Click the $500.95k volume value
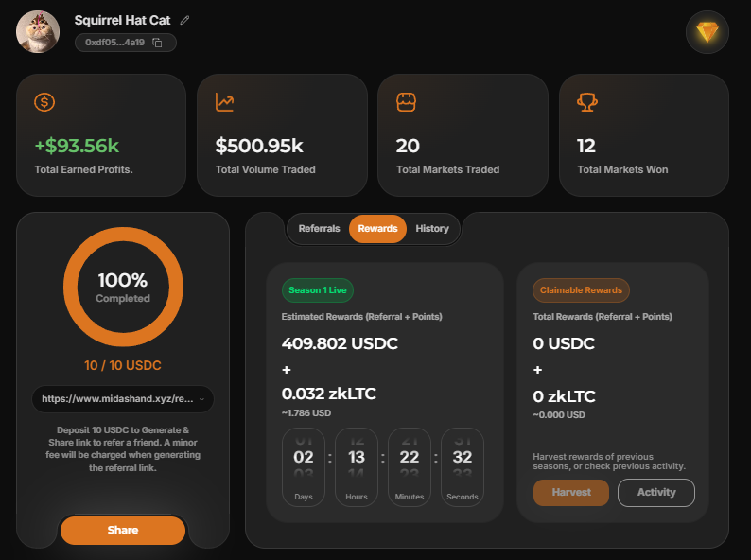This screenshot has width=751, height=560. click(259, 146)
